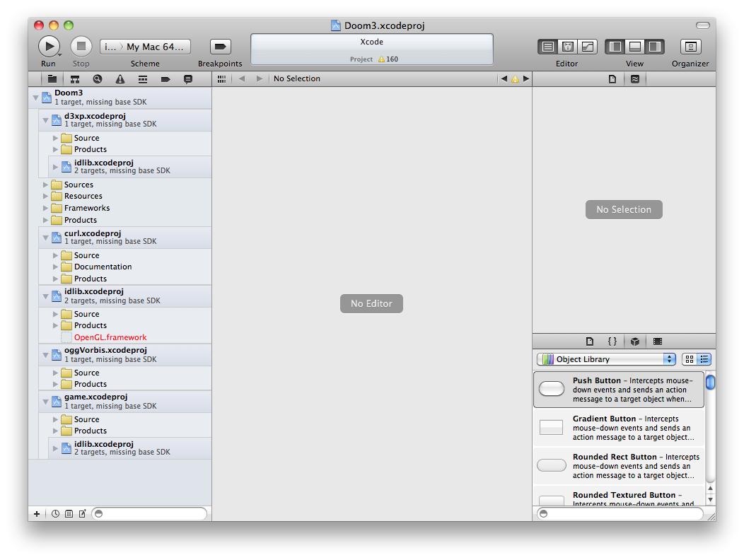Run the project with the Run button

tap(49, 47)
